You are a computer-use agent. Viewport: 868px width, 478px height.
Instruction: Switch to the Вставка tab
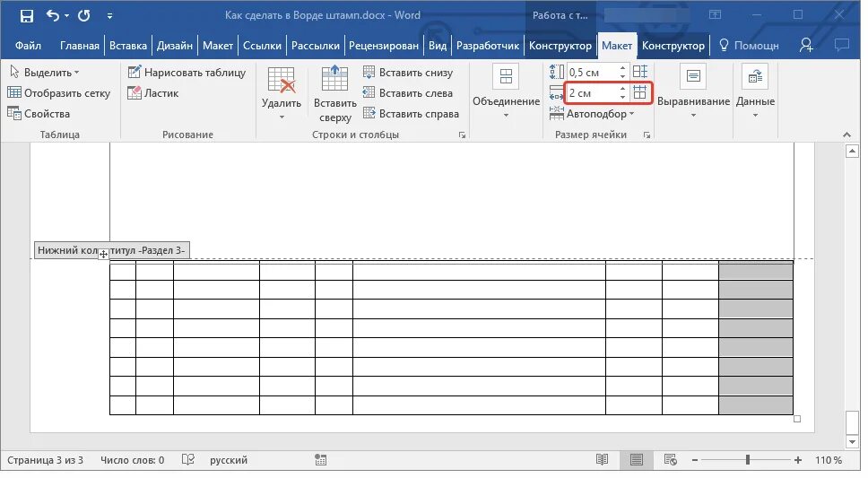(128, 46)
